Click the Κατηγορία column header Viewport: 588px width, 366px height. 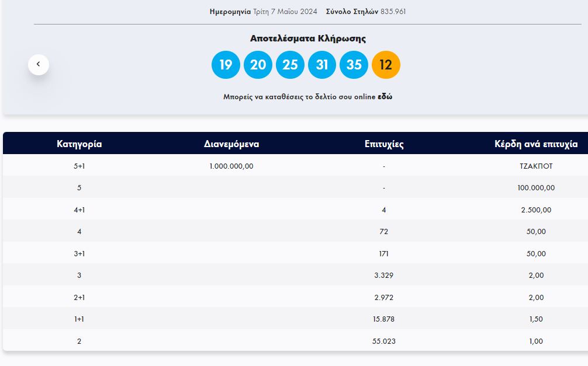click(79, 144)
